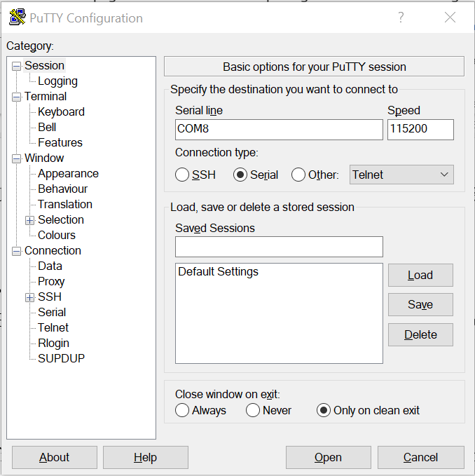This screenshot has width=475, height=476.
Task: Select the Connection category
Action: [x=53, y=251]
